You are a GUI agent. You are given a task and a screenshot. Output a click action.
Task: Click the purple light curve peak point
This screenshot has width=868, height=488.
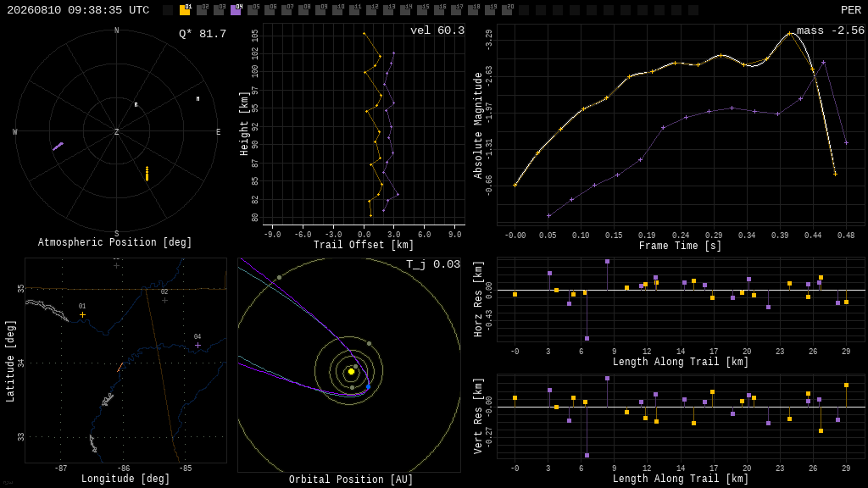pos(824,63)
